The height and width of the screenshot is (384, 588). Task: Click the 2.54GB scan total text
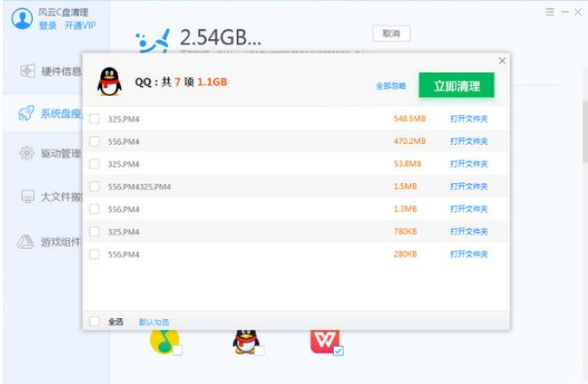coord(220,37)
